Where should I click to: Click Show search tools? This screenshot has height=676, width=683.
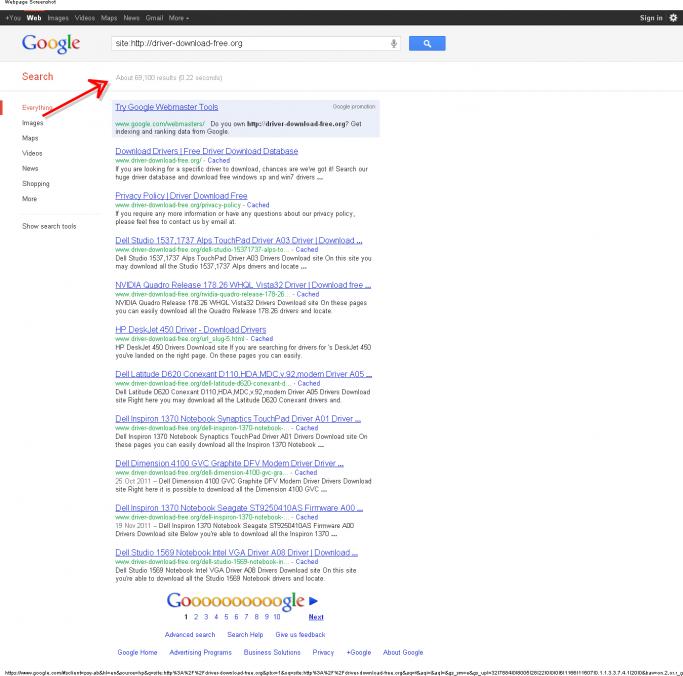click(49, 226)
